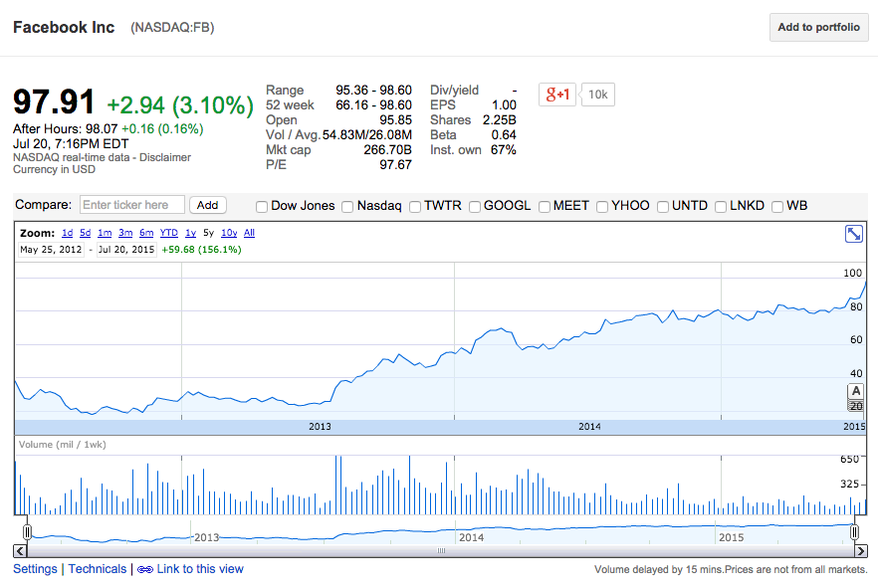This screenshot has height=588, width=878.
Task: Click the Google +1 share button
Action: [x=556, y=95]
